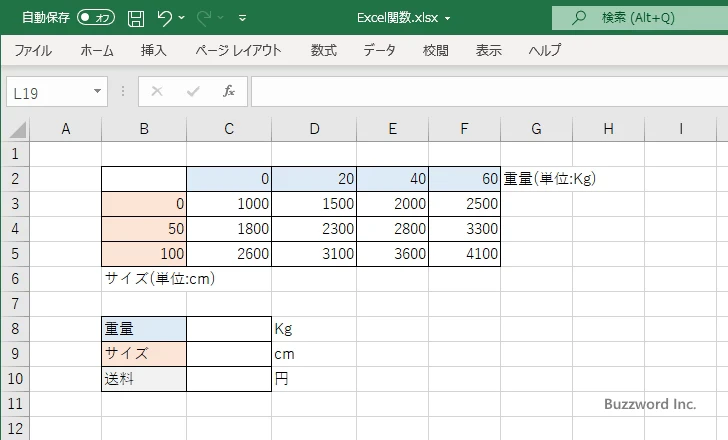Expand the Name Box dropdown arrow
This screenshot has height=440, width=728.
tap(98, 91)
